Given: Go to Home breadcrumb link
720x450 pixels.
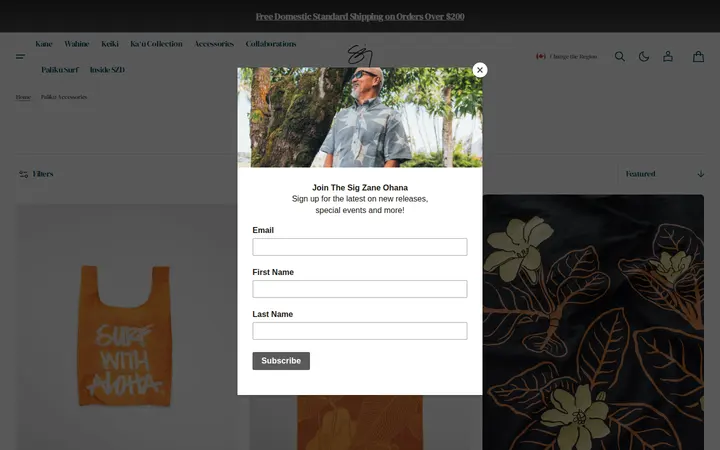Looking at the screenshot, I should click(x=23, y=97).
